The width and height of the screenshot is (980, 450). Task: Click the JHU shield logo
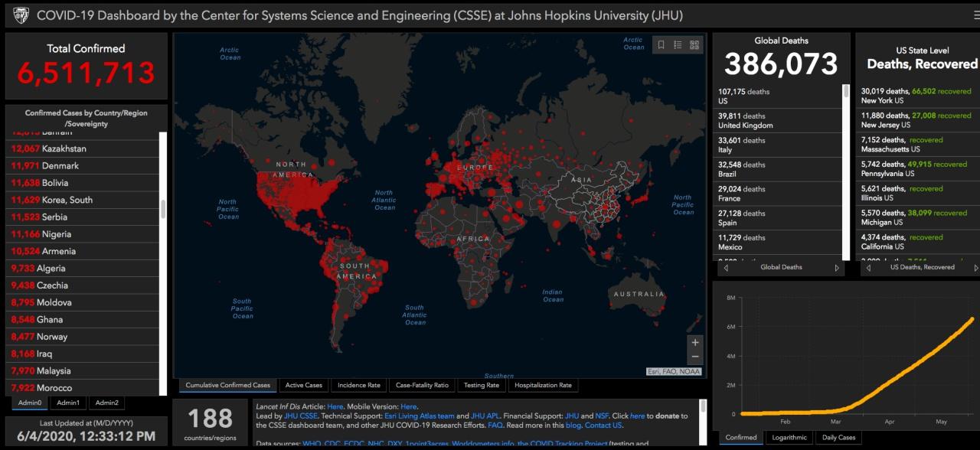coord(21,15)
